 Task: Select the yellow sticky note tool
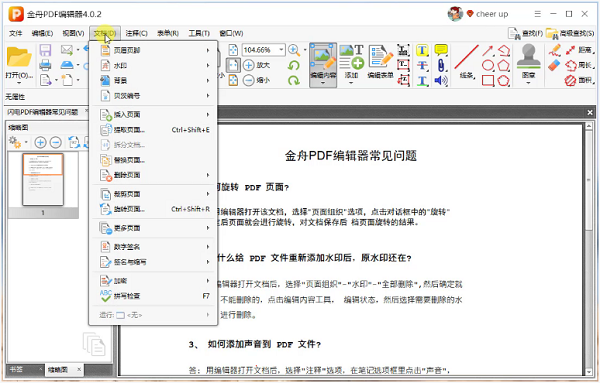pyautogui.click(x=441, y=50)
